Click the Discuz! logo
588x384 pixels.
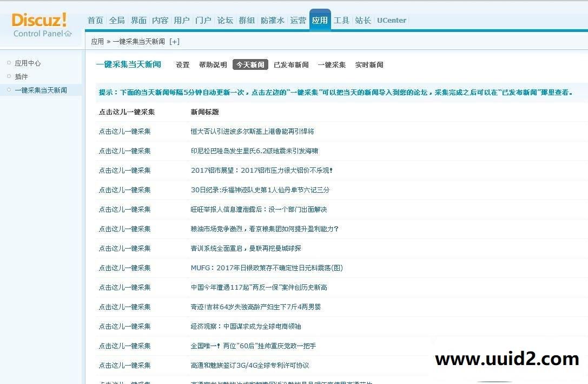point(39,19)
